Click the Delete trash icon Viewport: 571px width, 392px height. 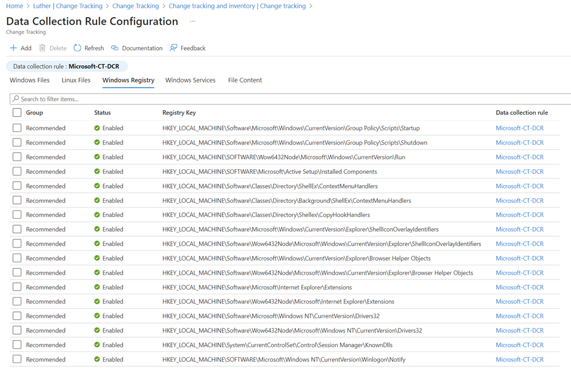pos(42,48)
